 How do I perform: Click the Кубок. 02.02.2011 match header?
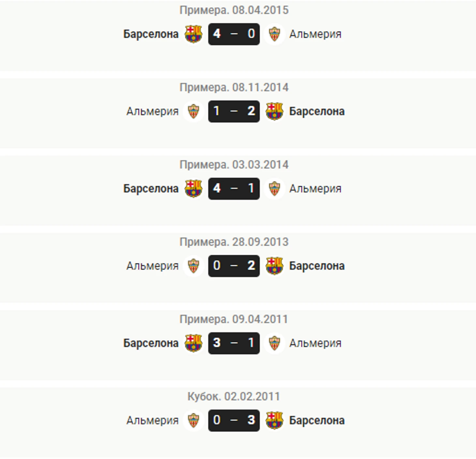point(234,396)
